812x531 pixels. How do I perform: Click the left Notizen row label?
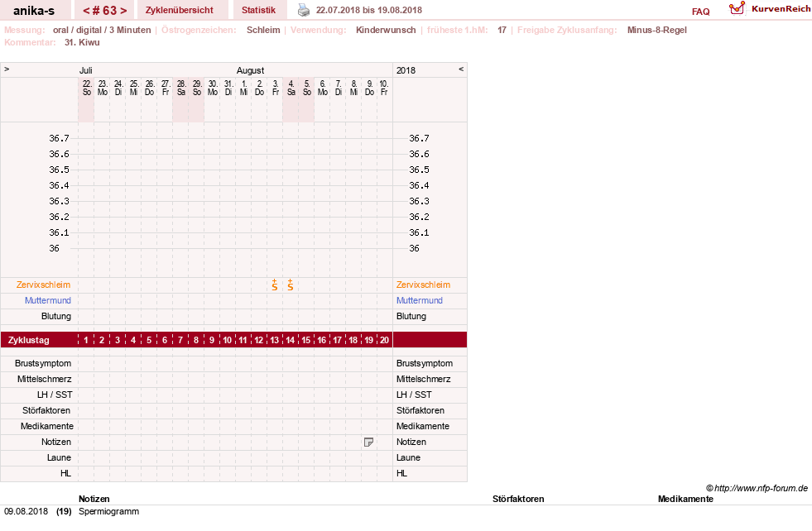click(x=56, y=442)
